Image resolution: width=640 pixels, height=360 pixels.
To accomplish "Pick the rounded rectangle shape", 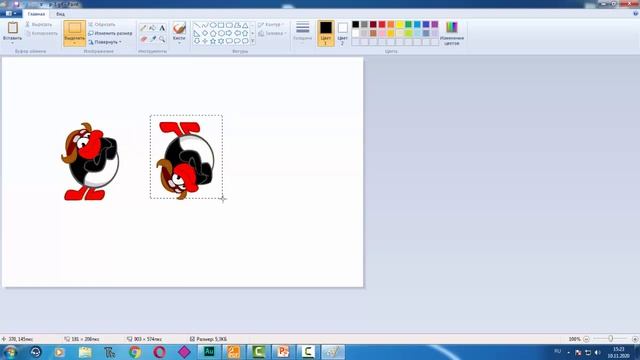I will point(229,25).
